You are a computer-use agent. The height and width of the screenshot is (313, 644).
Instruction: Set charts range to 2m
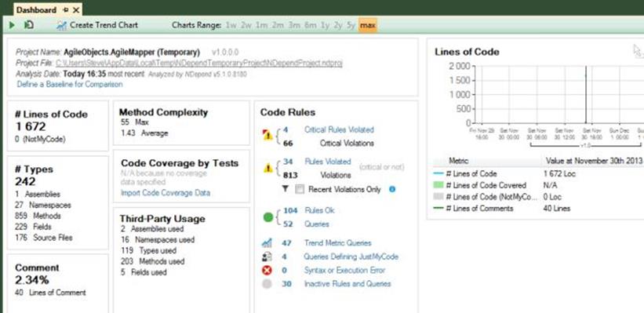[277, 25]
